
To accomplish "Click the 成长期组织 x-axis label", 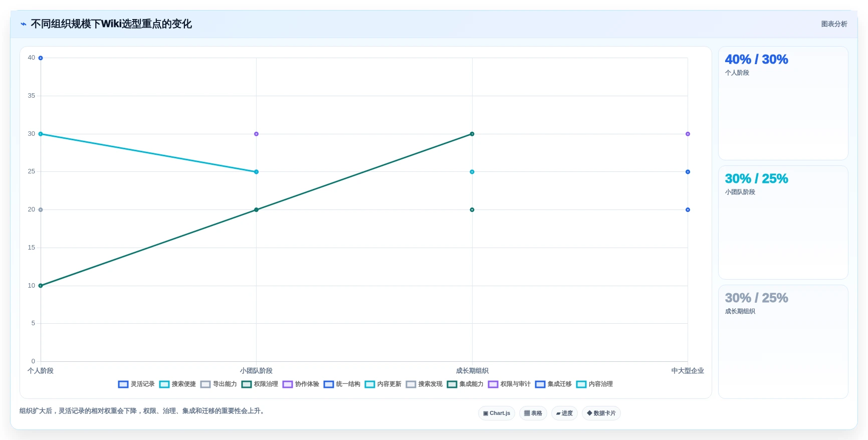I will pyautogui.click(x=472, y=371).
